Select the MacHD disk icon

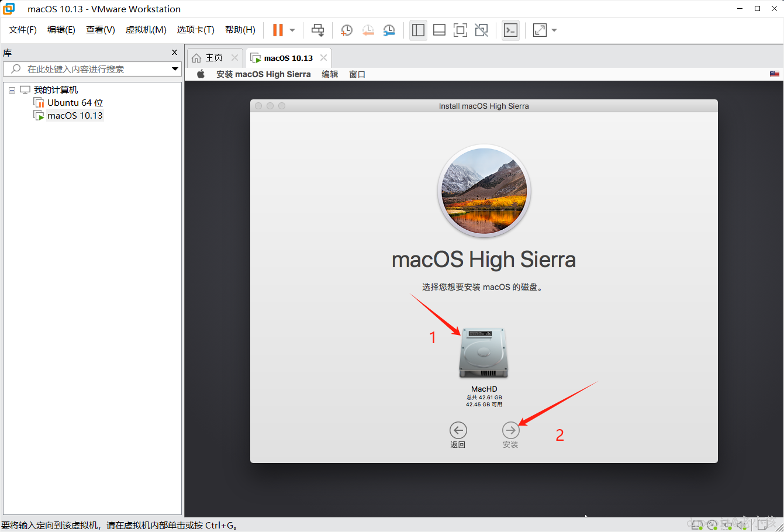(483, 353)
